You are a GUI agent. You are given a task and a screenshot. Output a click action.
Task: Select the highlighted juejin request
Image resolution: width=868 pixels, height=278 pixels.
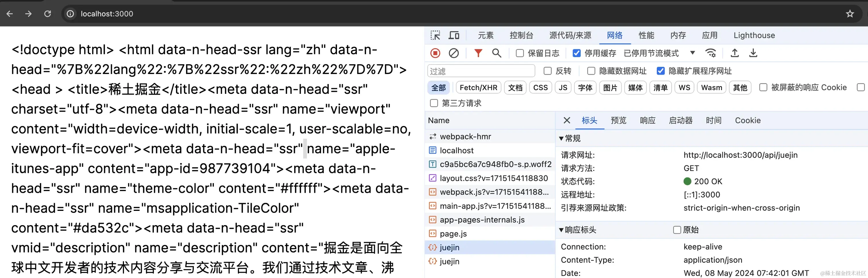click(x=490, y=247)
